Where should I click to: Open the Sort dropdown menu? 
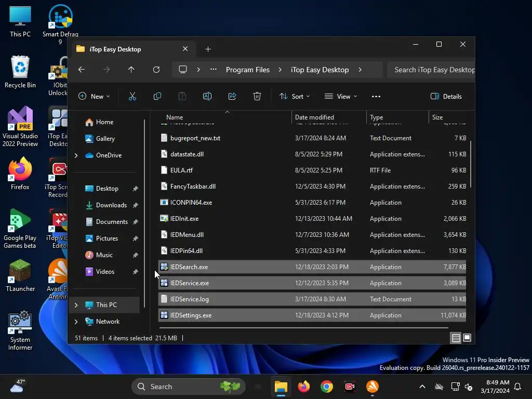(295, 96)
